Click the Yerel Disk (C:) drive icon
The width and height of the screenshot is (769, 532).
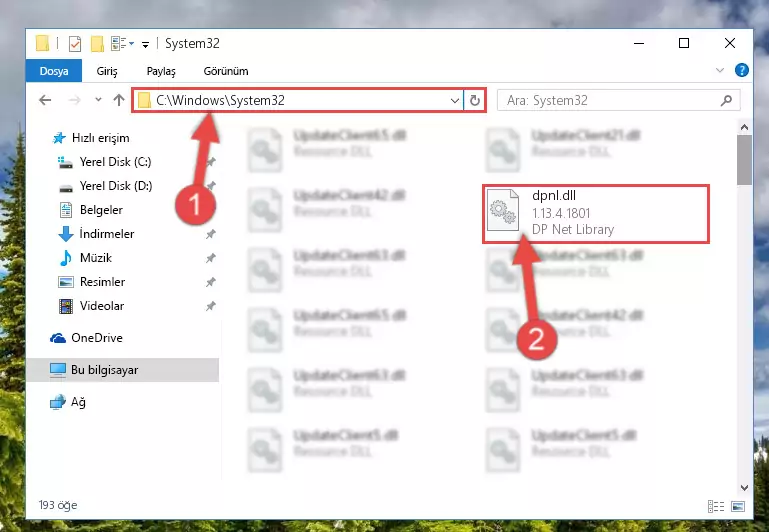(x=65, y=162)
